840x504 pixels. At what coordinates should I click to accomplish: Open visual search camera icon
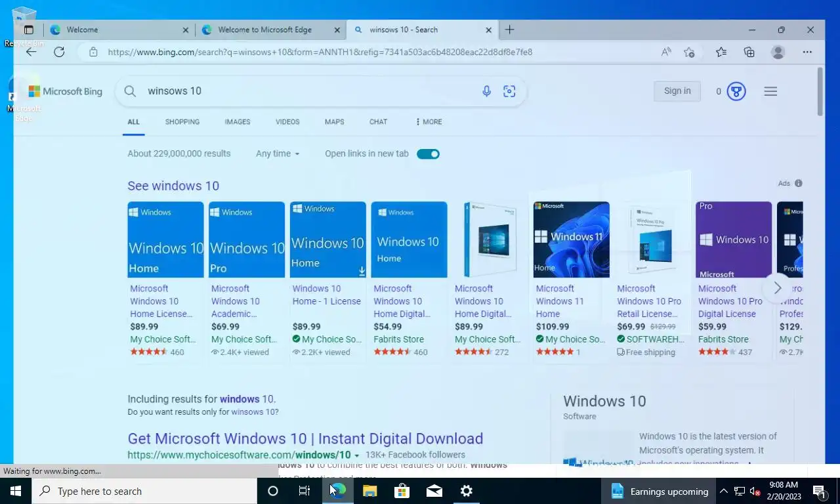tap(509, 91)
